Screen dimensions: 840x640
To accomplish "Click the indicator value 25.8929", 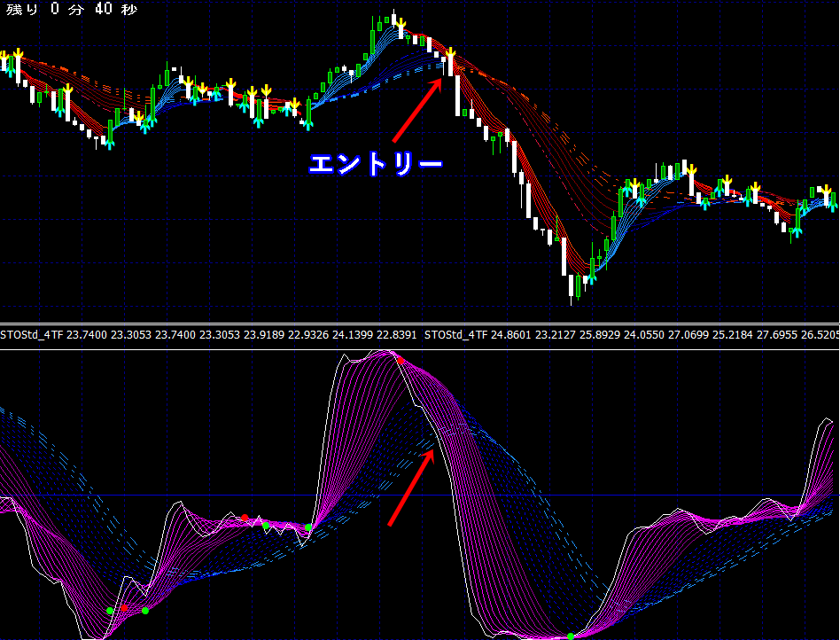I will (x=600, y=335).
